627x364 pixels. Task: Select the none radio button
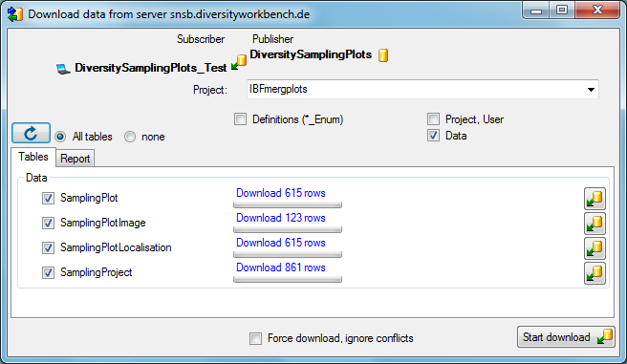130,137
